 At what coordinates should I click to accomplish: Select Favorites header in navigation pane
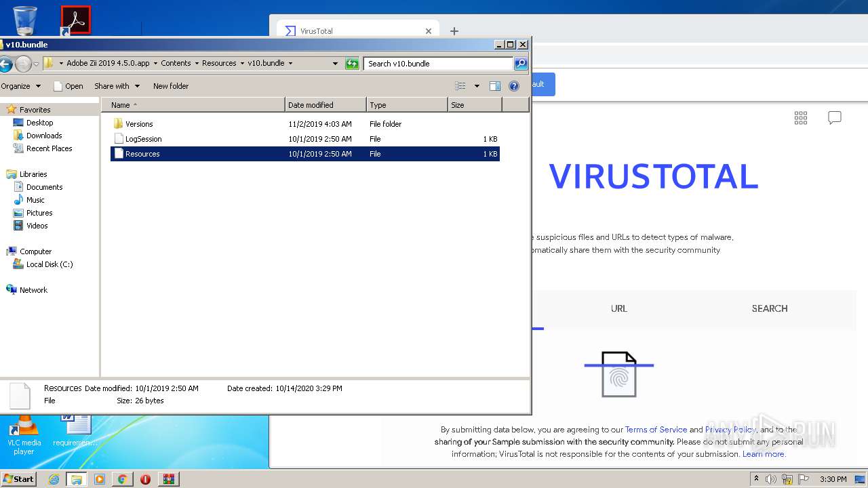tap(35, 110)
